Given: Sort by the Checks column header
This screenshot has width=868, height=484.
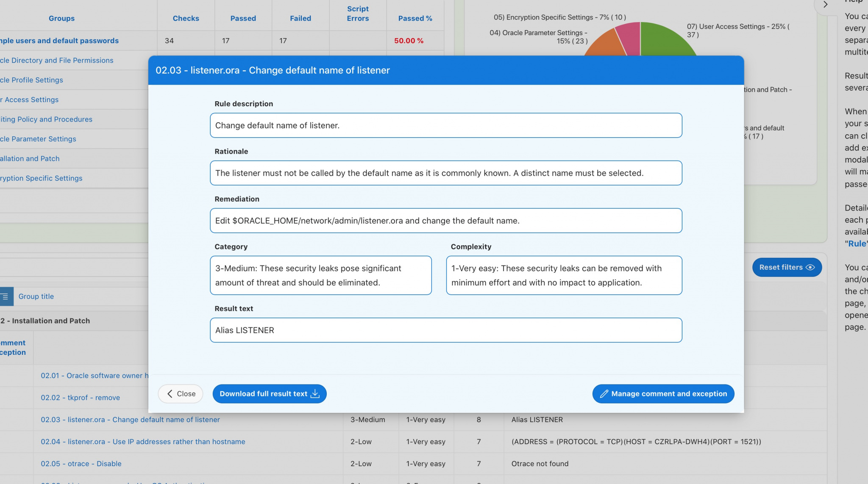Looking at the screenshot, I should 186,18.
